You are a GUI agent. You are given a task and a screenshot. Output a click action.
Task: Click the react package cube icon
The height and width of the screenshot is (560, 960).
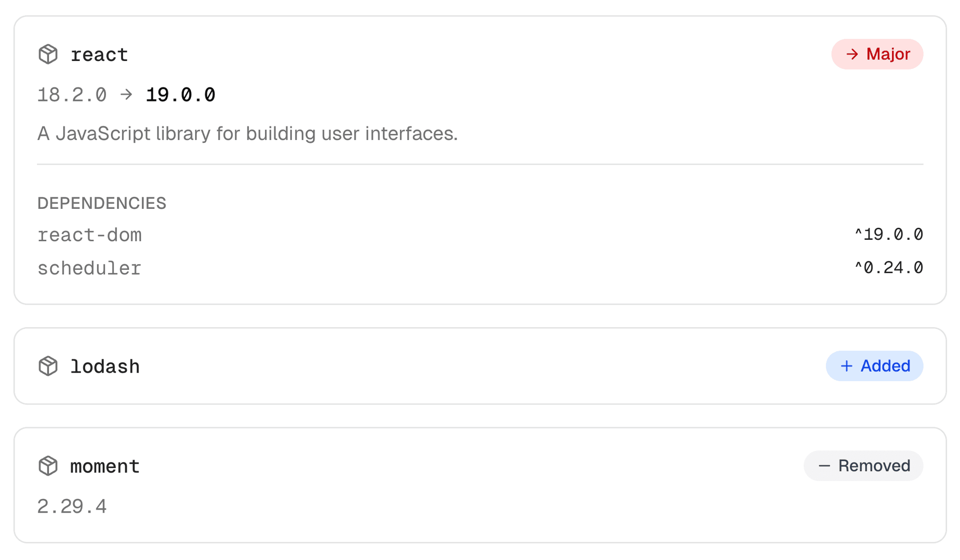[x=48, y=54]
